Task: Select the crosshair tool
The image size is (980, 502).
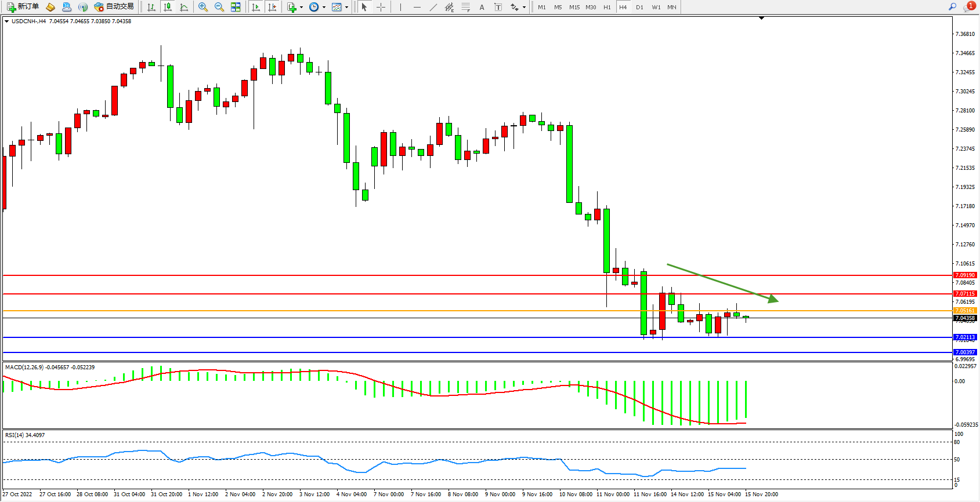Action: click(381, 7)
